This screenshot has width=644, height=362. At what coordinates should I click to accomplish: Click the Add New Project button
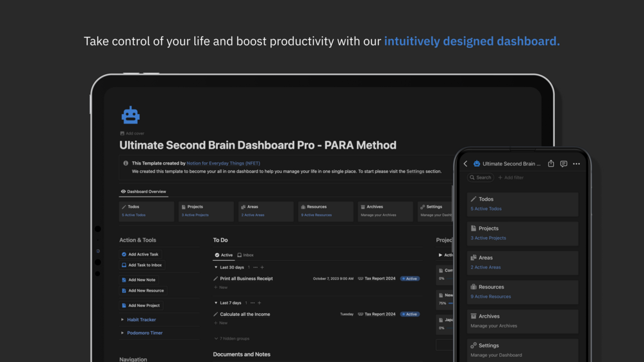[x=140, y=306]
